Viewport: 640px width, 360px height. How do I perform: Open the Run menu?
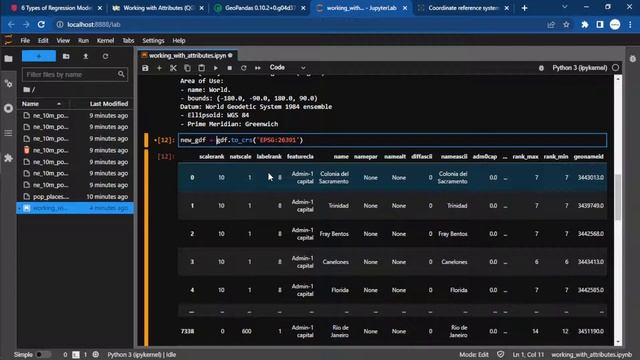pos(83,41)
